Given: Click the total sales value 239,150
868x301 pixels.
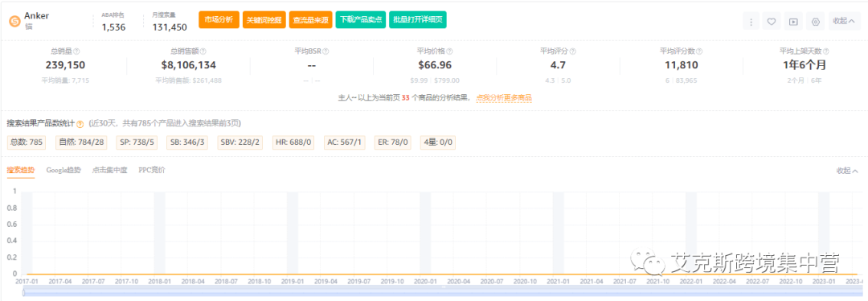Looking at the screenshot, I should pos(65,65).
